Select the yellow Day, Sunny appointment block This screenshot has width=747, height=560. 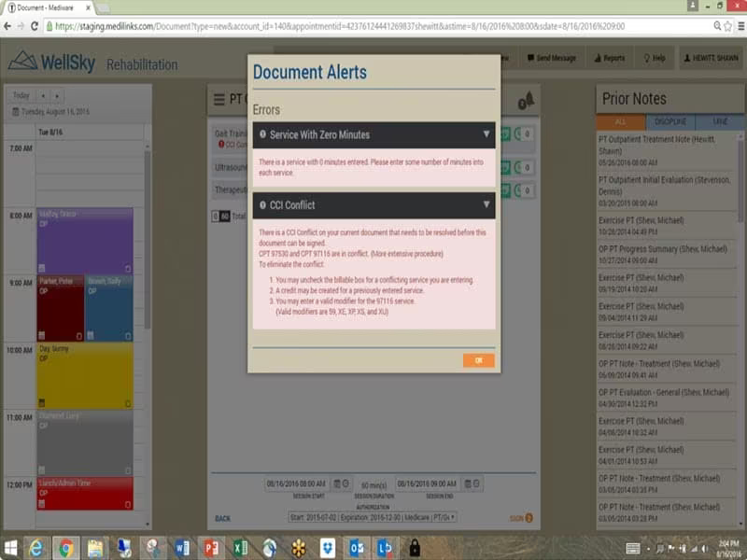[x=85, y=376]
